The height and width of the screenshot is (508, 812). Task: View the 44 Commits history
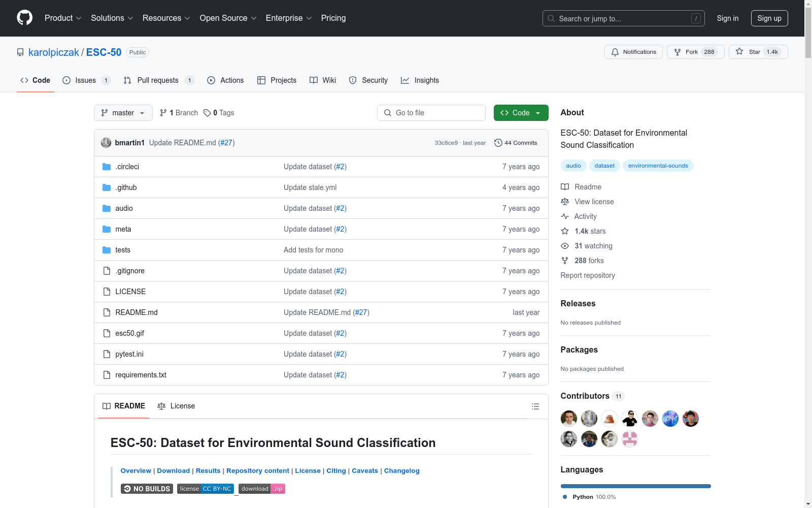[x=516, y=143]
